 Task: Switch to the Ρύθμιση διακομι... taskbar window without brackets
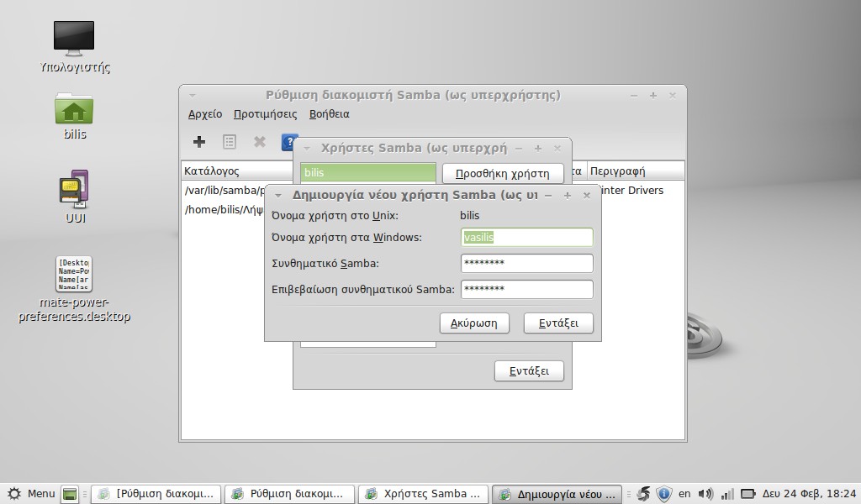pyautogui.click(x=289, y=494)
